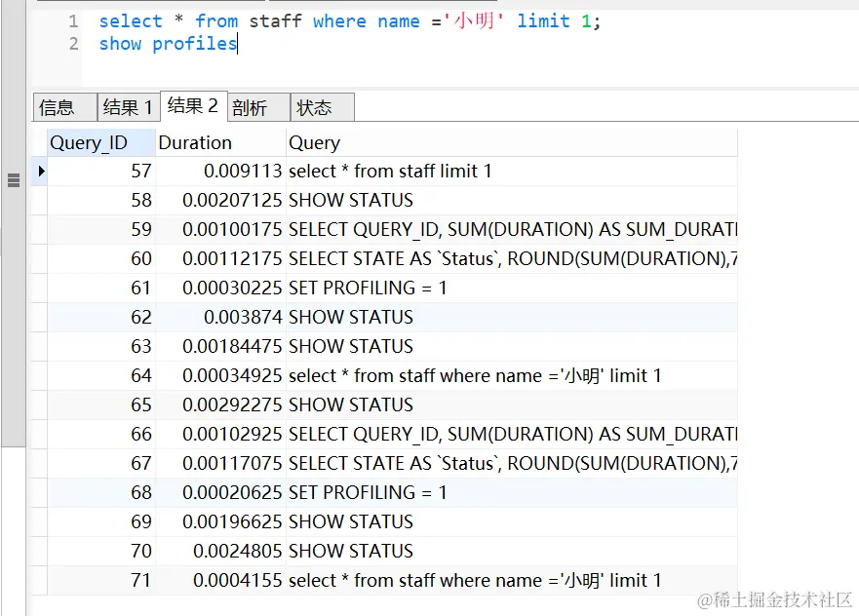Select Query_ID cell 65
Image resolution: width=859 pixels, height=616 pixels.
(101, 404)
